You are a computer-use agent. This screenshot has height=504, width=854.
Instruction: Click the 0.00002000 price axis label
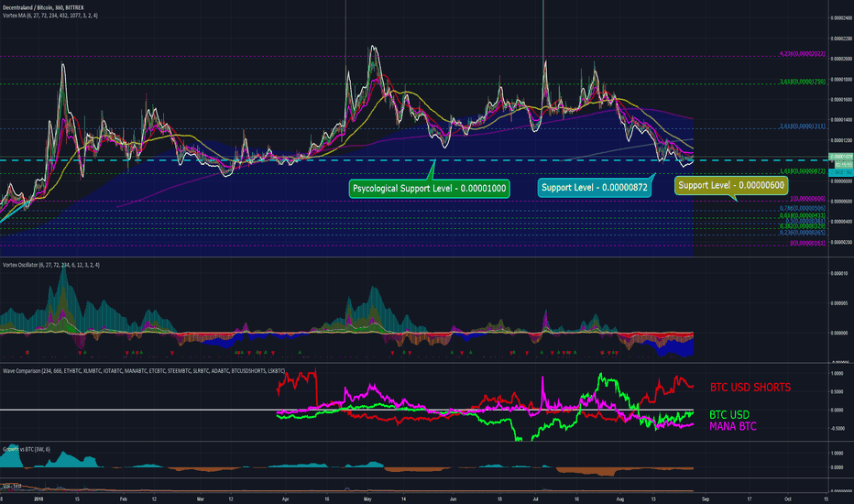pyautogui.click(x=841, y=59)
